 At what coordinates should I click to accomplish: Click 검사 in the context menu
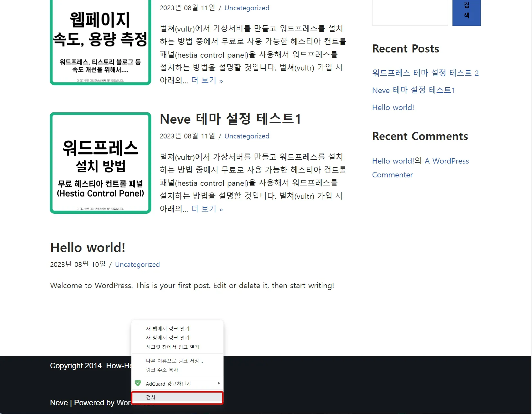point(177,397)
